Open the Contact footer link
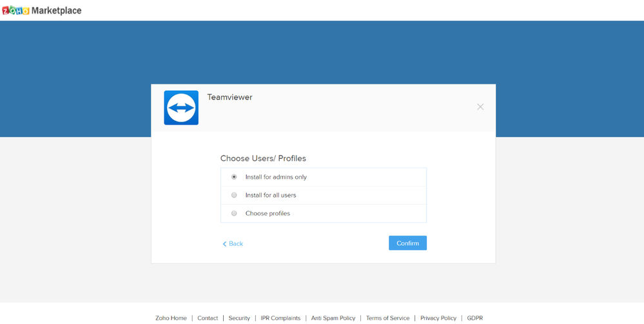 pos(208,318)
